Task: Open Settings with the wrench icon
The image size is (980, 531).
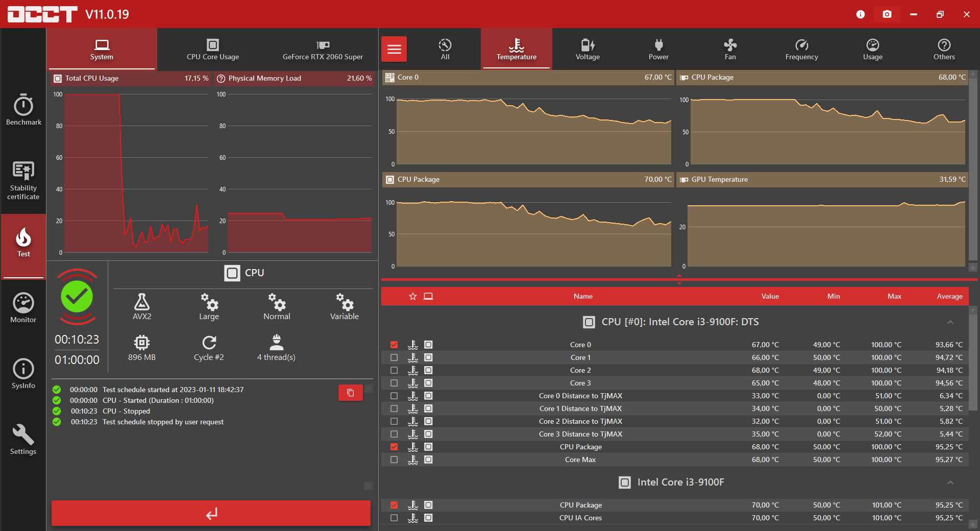Action: 23,440
